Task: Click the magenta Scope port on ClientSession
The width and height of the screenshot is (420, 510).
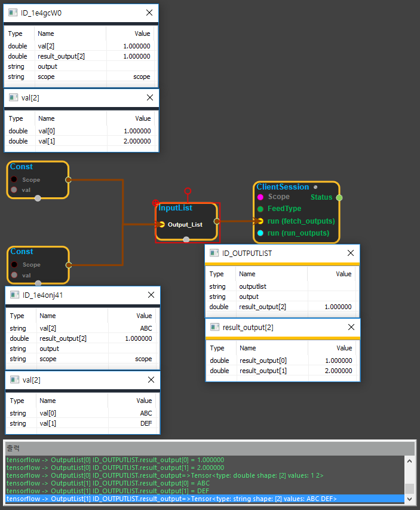Action: (x=260, y=197)
